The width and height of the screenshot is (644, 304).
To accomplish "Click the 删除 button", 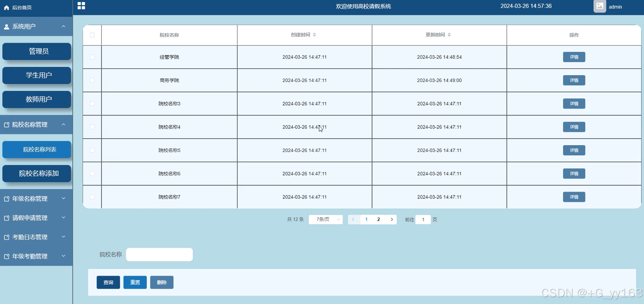I will point(162,282).
